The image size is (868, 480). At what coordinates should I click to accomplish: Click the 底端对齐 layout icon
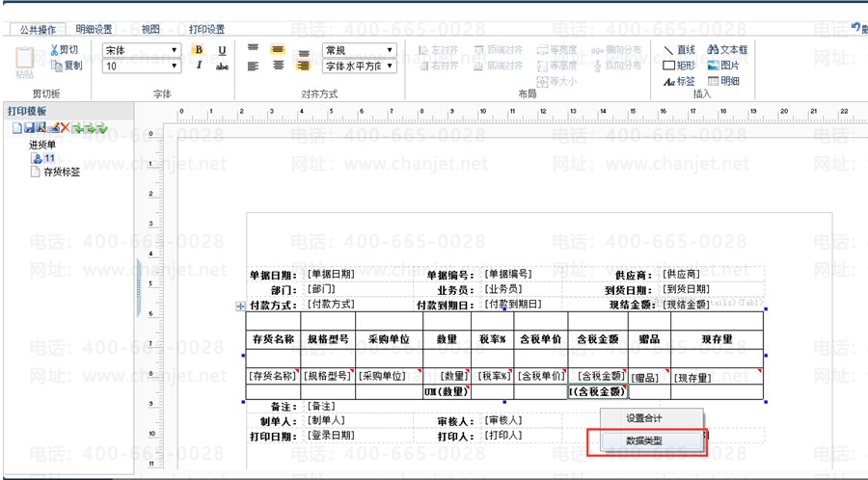pyautogui.click(x=479, y=66)
